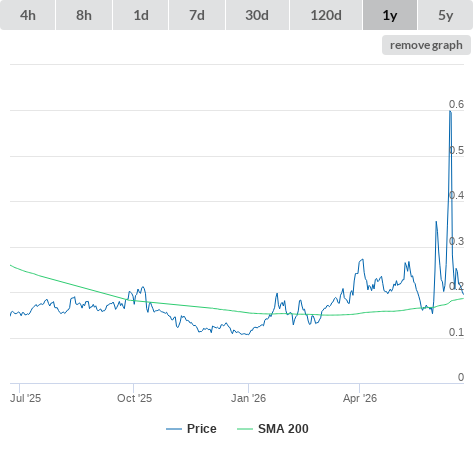Click the green SMA 200 line swatch
This screenshot has height=455, width=474.
(245, 429)
